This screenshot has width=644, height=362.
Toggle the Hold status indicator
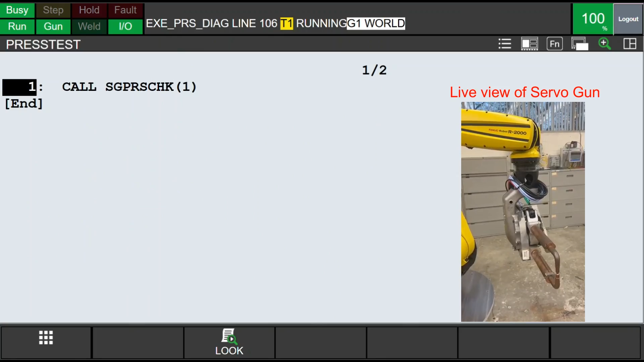click(x=89, y=10)
